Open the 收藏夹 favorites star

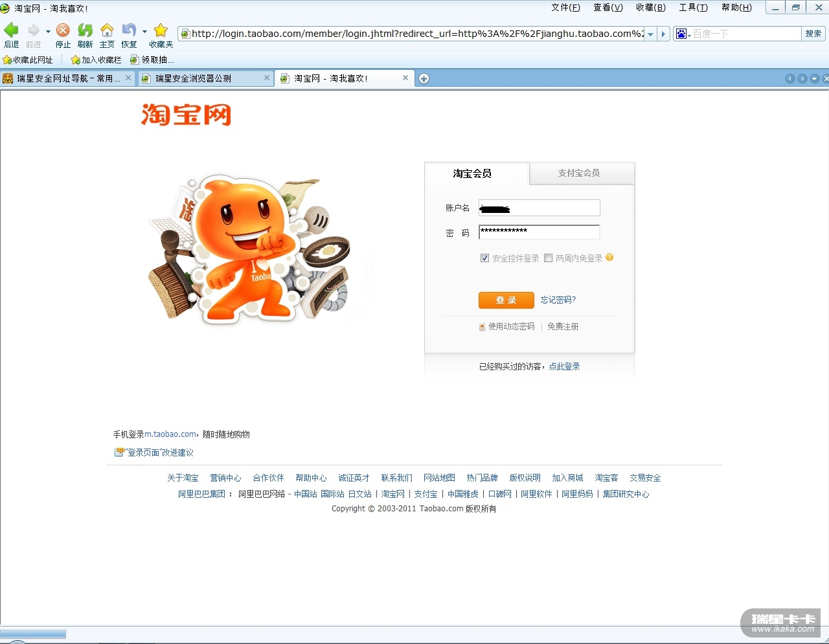click(x=161, y=30)
